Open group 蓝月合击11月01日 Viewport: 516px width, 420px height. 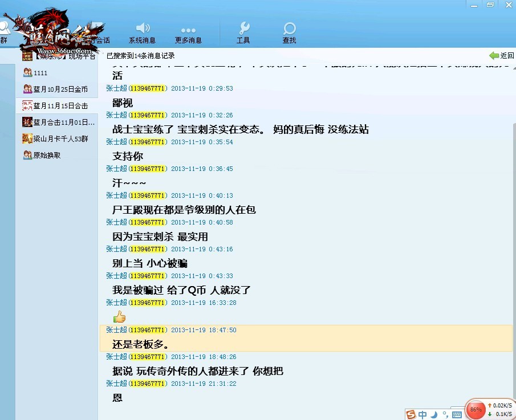tap(56, 122)
